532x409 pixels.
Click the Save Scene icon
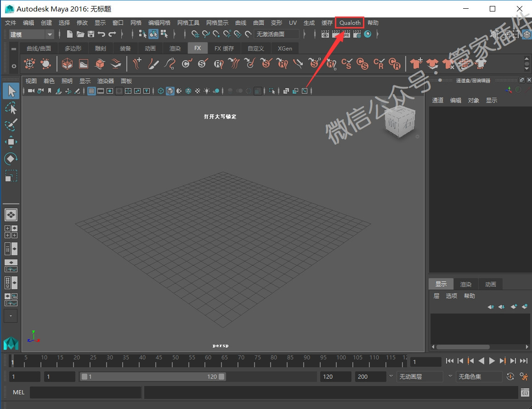tap(91, 34)
